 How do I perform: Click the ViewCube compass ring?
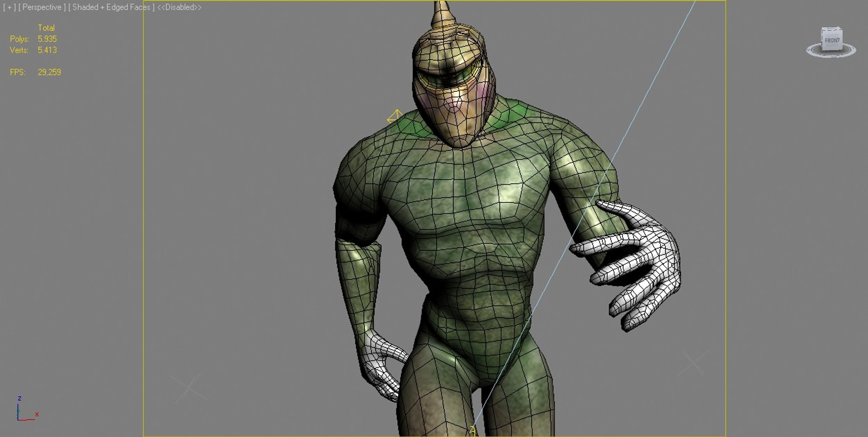(x=831, y=52)
